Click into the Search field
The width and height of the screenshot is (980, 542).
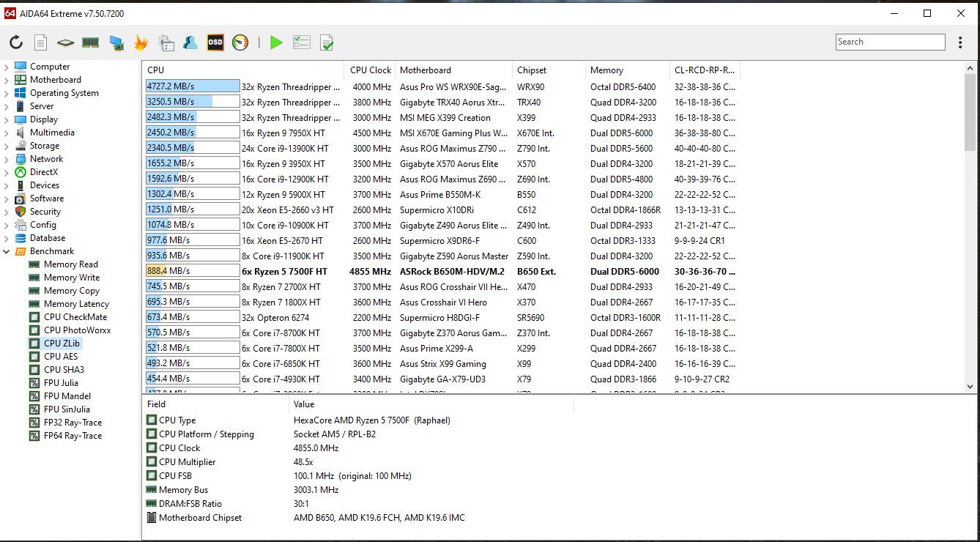[890, 42]
